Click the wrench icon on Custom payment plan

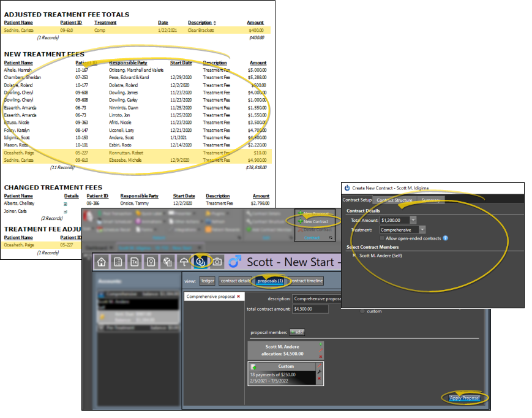(318, 372)
